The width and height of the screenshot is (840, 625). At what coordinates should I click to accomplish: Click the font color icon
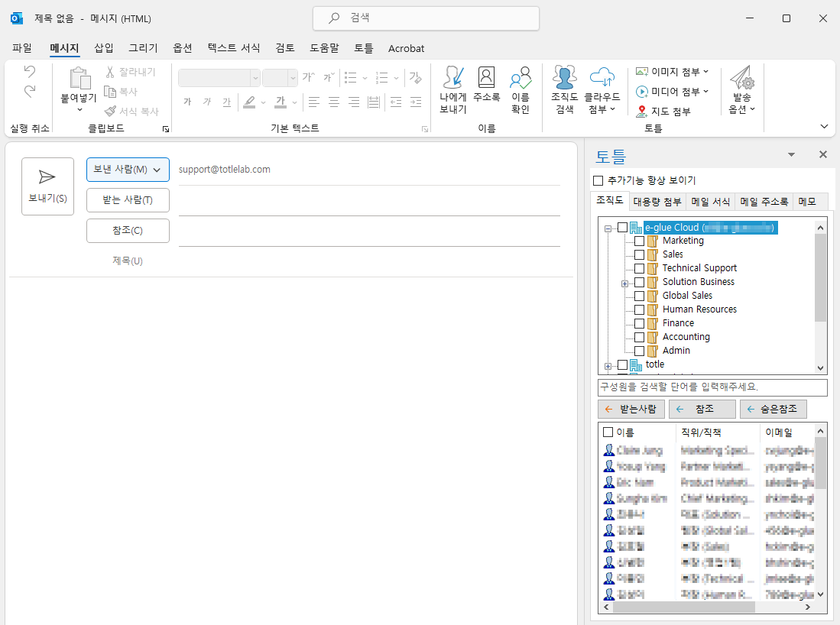click(x=281, y=102)
